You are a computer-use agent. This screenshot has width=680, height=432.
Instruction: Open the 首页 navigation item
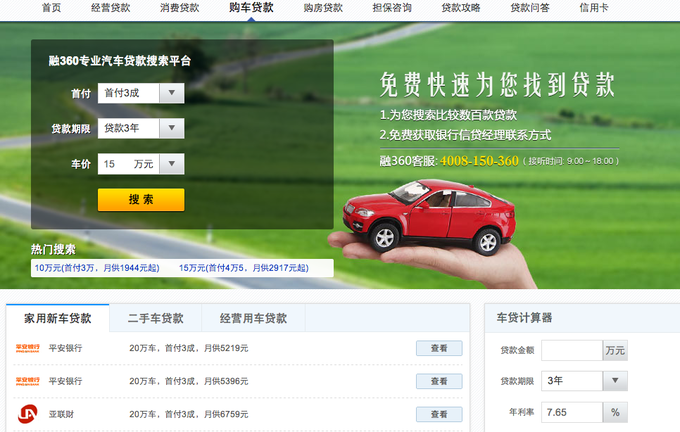point(51,8)
